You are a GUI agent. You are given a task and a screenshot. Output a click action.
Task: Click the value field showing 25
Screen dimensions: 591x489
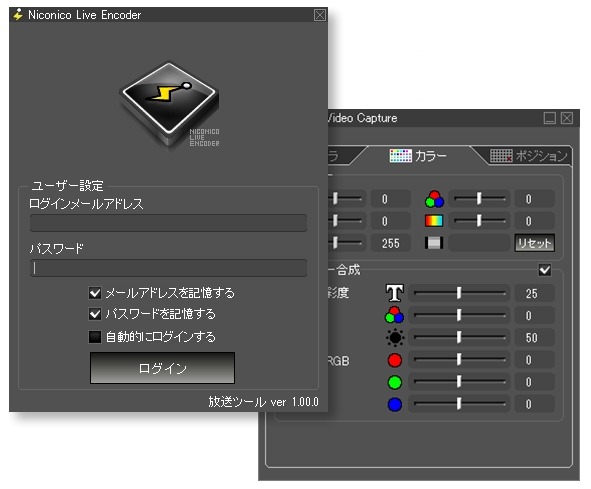(534, 293)
